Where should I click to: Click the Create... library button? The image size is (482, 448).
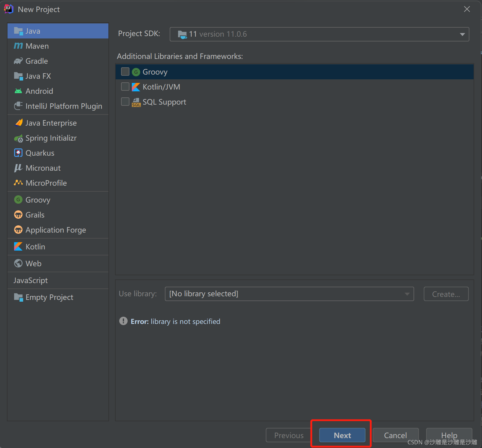(446, 294)
